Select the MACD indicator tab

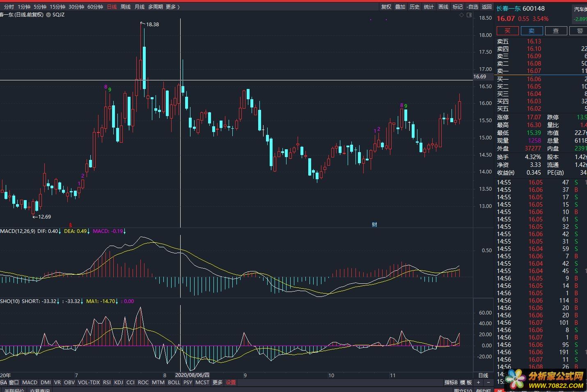tap(30, 382)
